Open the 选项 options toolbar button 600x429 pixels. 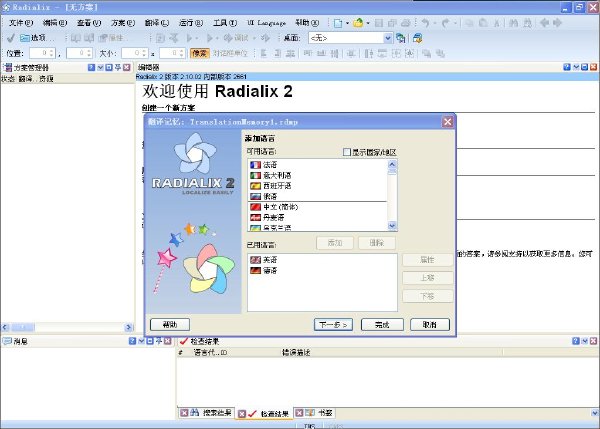[x=37, y=38]
